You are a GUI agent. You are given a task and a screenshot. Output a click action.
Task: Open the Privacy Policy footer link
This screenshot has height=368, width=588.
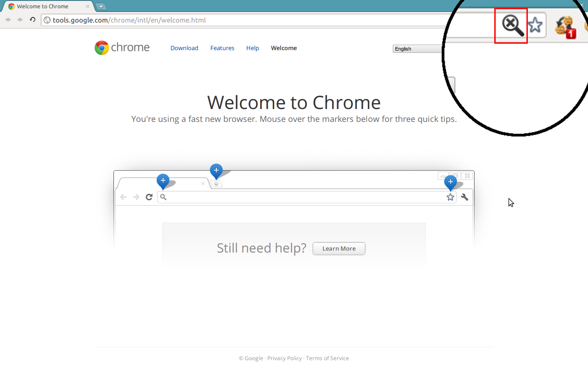[284, 358]
